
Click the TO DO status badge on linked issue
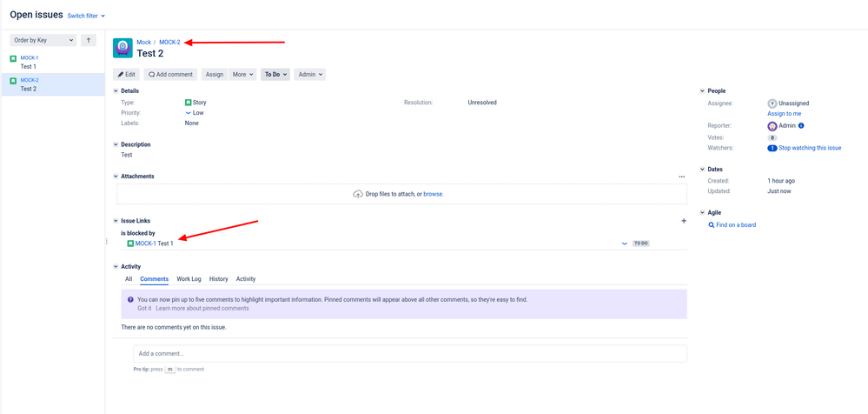point(640,244)
